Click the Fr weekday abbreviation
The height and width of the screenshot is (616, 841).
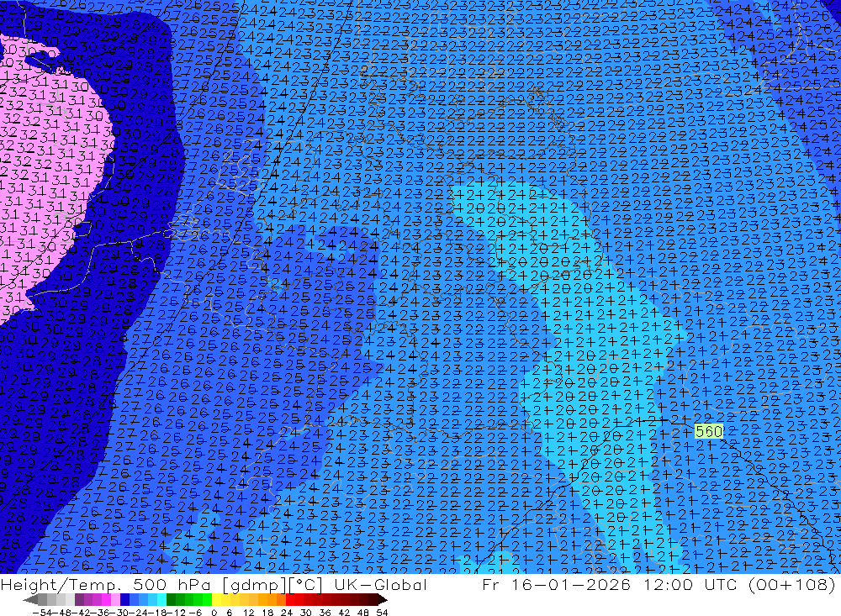[491, 584]
